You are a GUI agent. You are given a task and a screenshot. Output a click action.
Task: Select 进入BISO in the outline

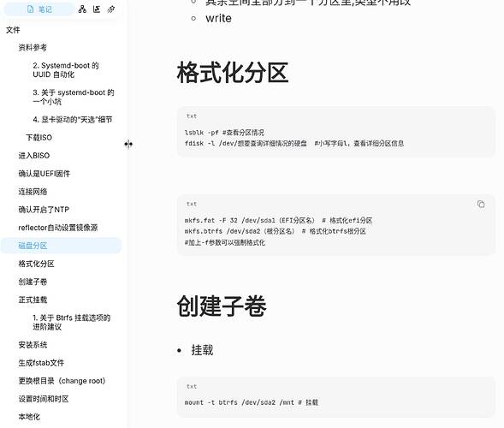pos(34,156)
